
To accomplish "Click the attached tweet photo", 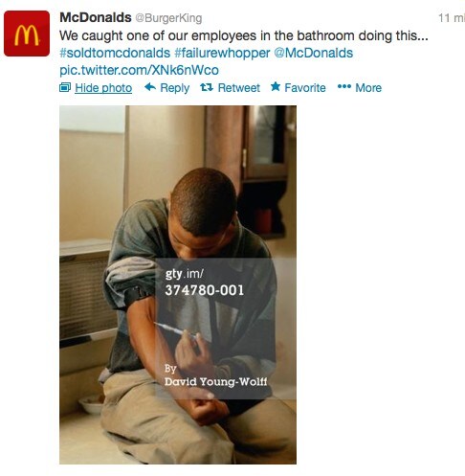I will pos(178,284).
